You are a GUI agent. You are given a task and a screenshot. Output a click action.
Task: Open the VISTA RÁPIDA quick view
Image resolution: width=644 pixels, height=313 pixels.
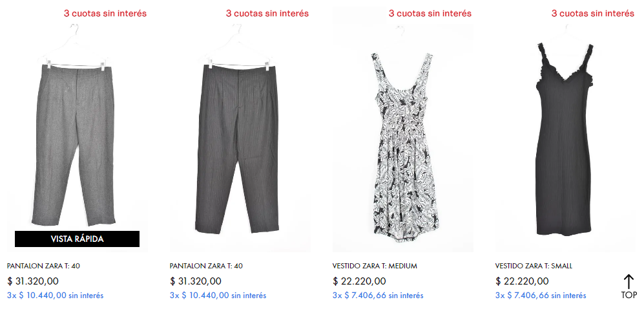click(78, 239)
